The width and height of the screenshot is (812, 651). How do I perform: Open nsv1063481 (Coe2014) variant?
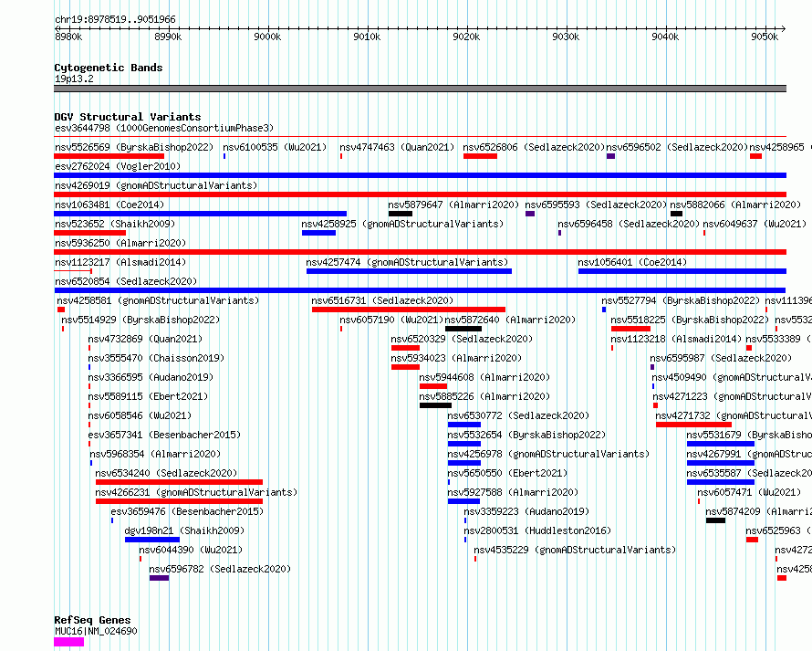[x=109, y=205]
